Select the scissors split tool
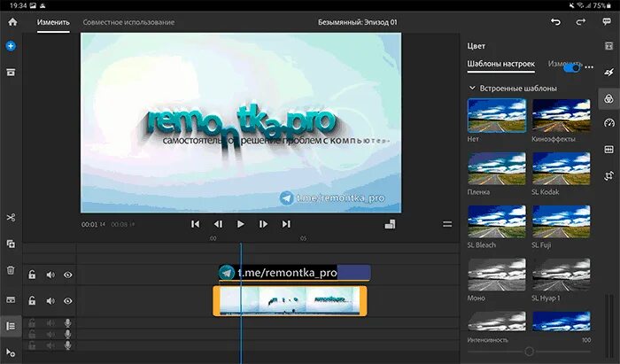 point(11,217)
